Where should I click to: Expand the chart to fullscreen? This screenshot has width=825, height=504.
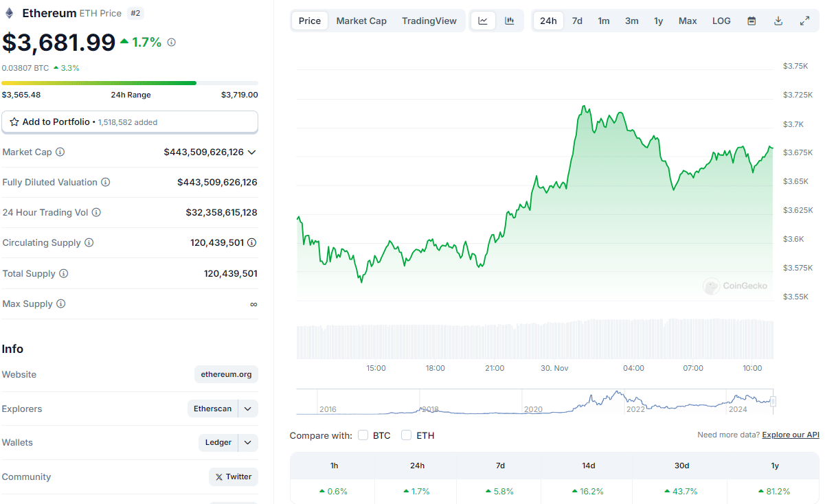click(804, 21)
